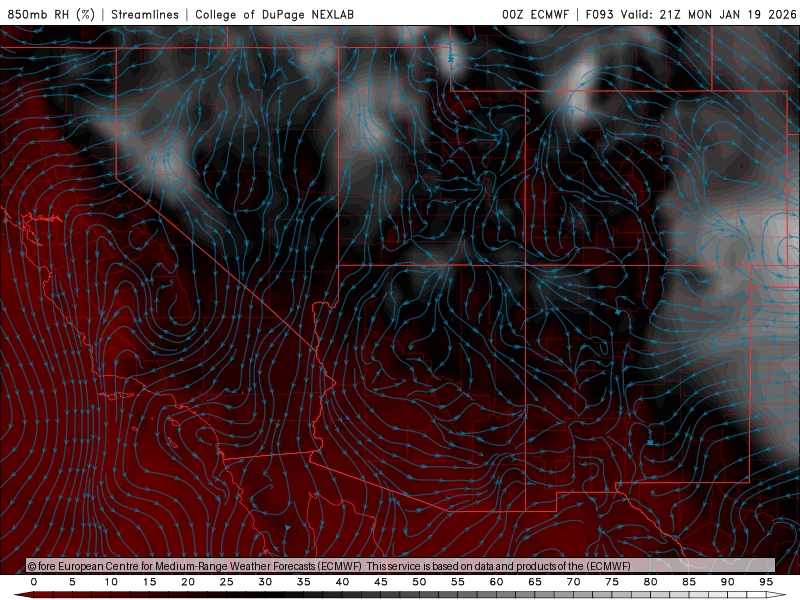
Task: Click the "20" tick label on the legend
Action: 188,582
